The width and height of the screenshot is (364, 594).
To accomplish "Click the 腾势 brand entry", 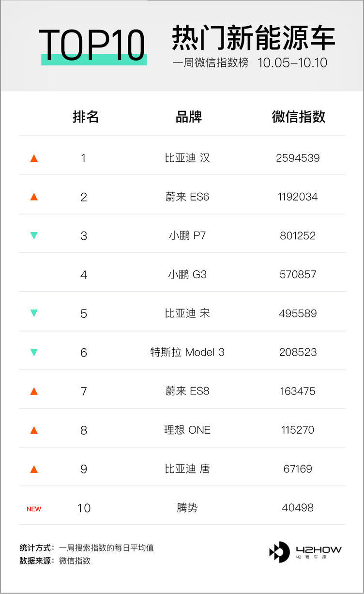I will [187, 508].
